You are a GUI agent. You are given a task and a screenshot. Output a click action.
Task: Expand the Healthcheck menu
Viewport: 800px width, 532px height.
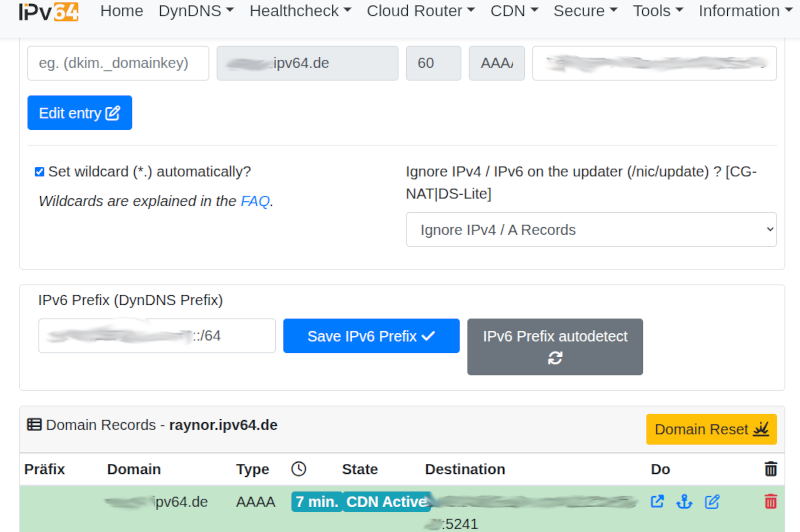tap(300, 12)
